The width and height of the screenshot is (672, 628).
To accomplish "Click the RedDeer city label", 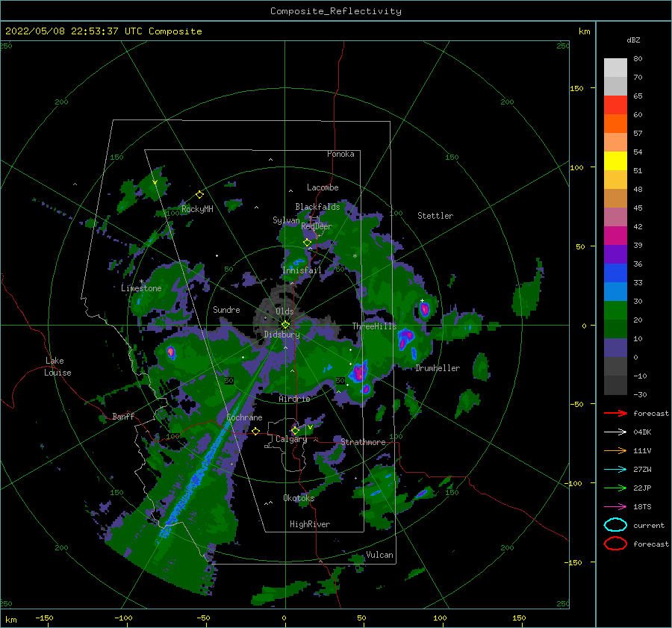I will coord(317,226).
